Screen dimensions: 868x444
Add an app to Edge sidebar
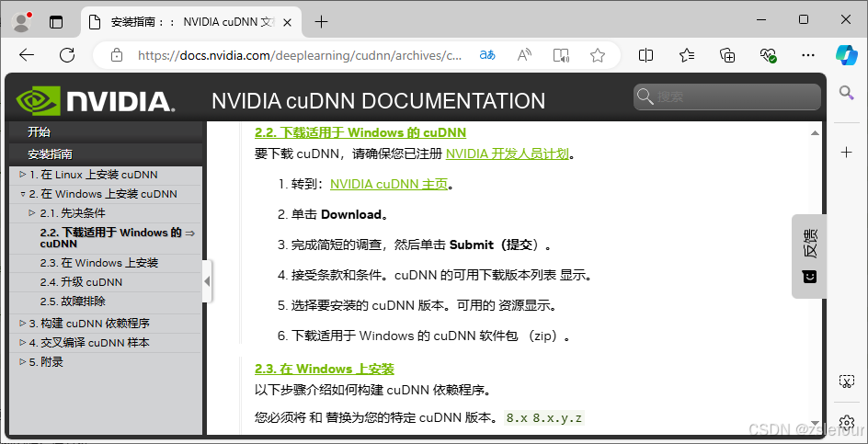click(847, 153)
